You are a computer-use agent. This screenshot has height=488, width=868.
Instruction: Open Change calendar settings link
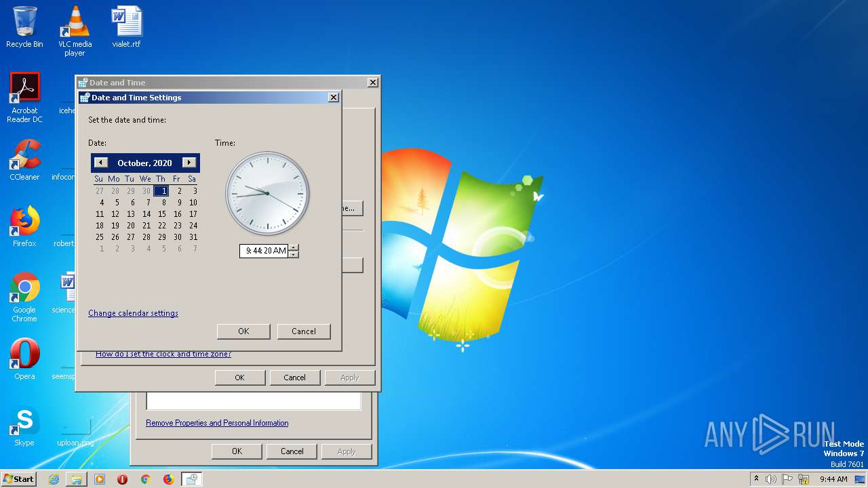133,313
